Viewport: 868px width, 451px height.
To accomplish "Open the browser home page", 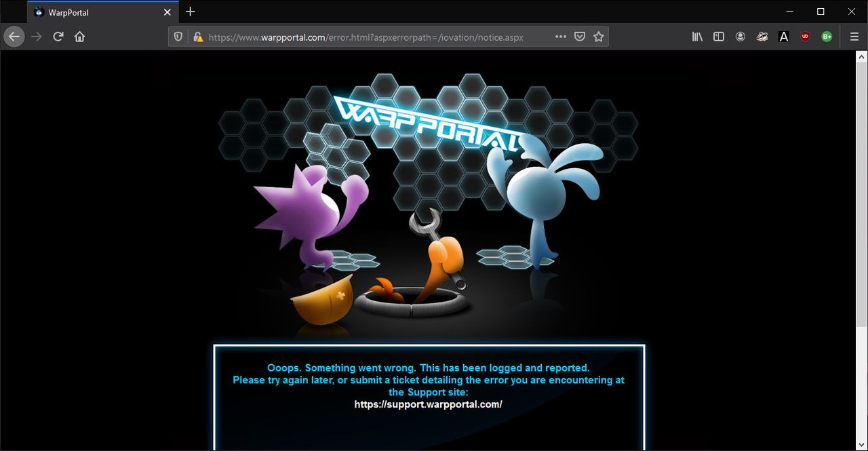I will coord(80,37).
